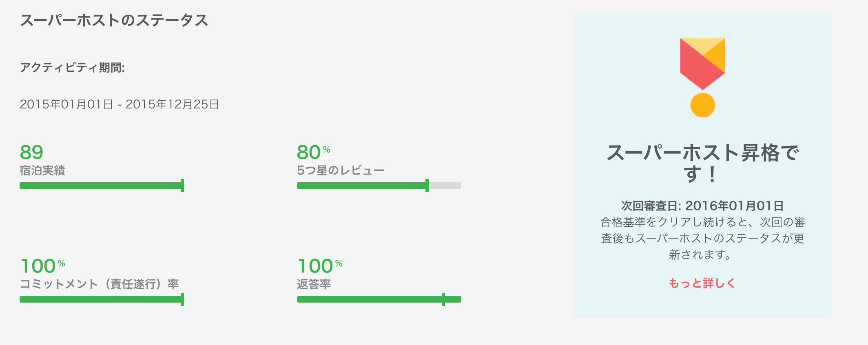The image size is (868, 345).
Task: Open the もっと詳しく link
Action: coord(702,283)
